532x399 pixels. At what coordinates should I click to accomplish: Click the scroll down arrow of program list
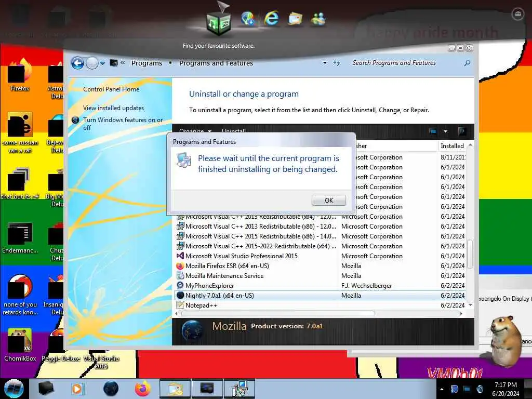pos(470,305)
